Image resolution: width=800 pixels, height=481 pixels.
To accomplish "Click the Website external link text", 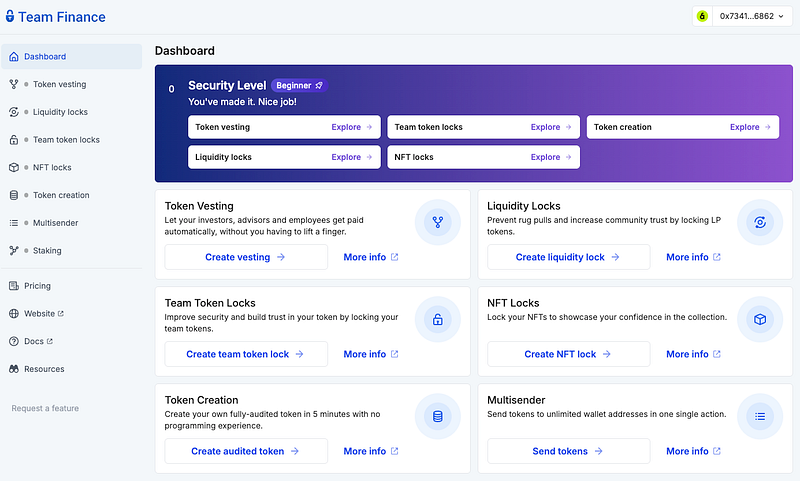I will pos(39,314).
